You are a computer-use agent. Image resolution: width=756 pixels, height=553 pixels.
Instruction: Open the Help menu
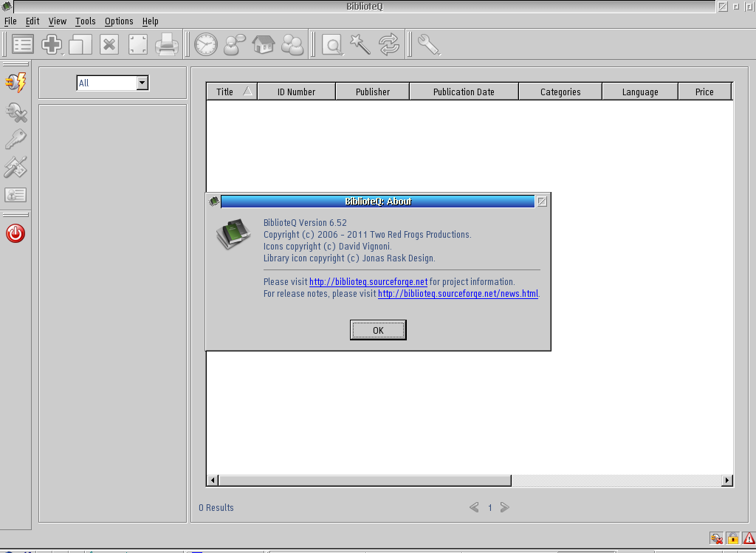150,21
